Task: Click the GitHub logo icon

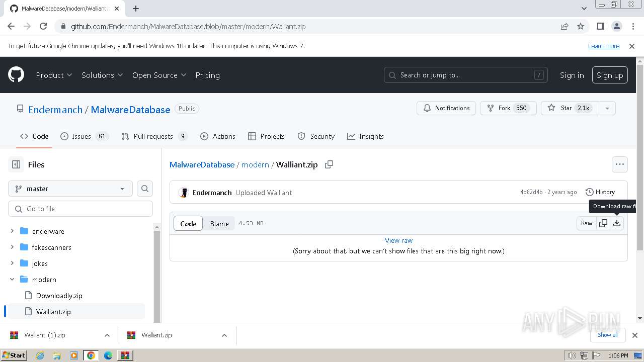Action: click(x=16, y=75)
